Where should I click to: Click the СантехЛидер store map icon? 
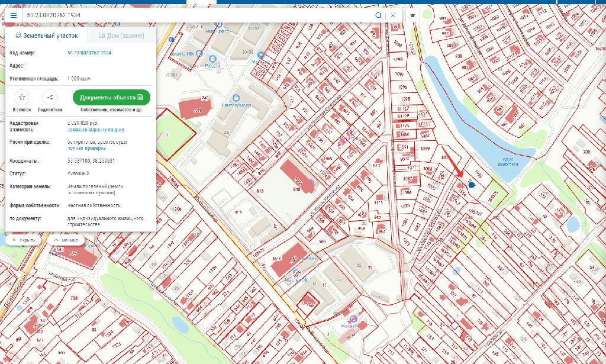[236, 98]
